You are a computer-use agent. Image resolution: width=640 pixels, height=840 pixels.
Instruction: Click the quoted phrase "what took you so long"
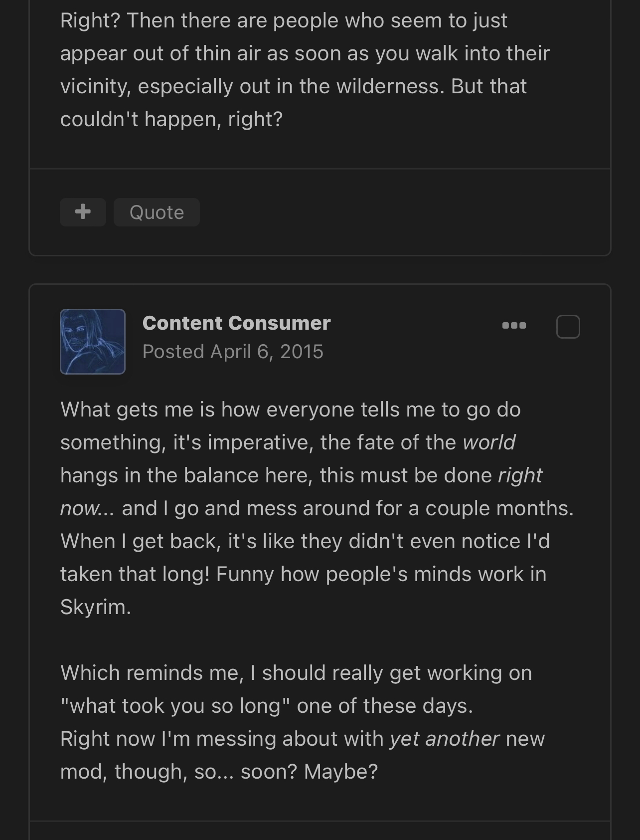point(175,706)
